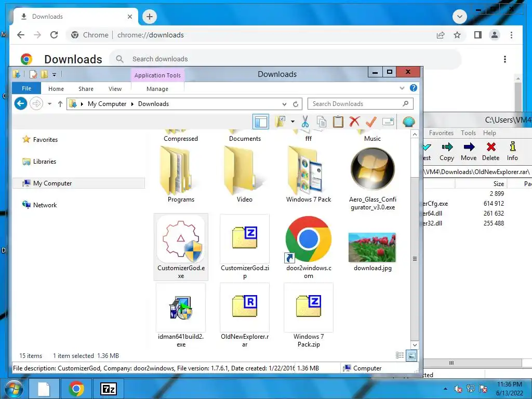Switch to large icons view in status bar
The image size is (532, 399).
[x=411, y=355]
